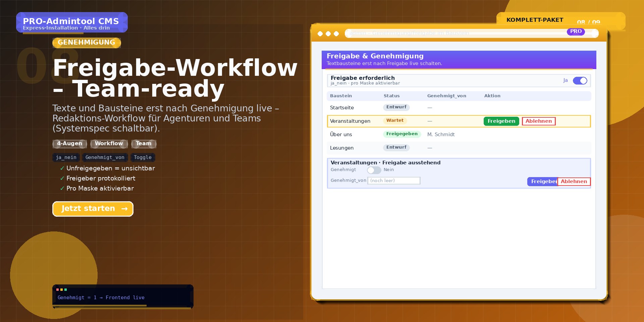Click Ablehnen button in Veranstaltungen table row
This screenshot has height=322, width=644.
(x=539, y=121)
